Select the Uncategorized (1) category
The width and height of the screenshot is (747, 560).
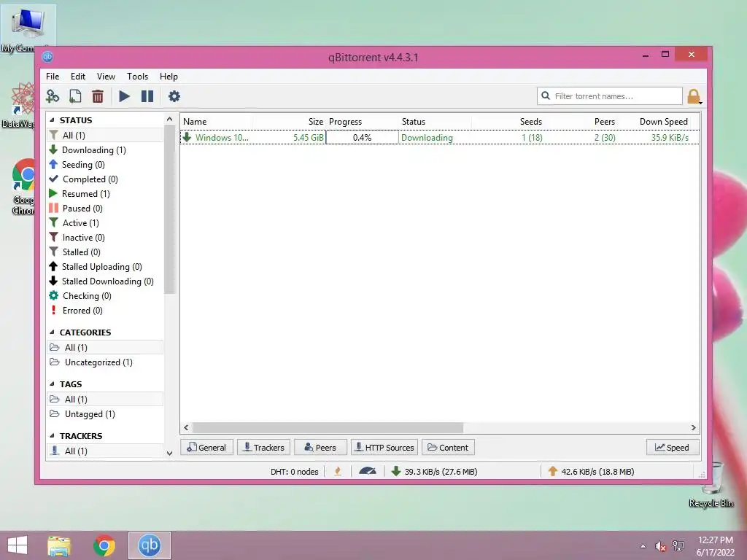click(x=105, y=362)
